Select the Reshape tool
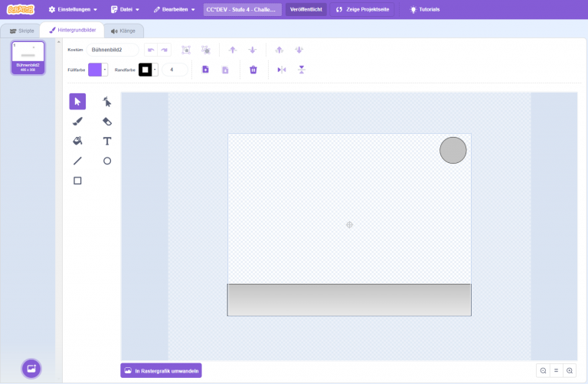 coord(107,102)
